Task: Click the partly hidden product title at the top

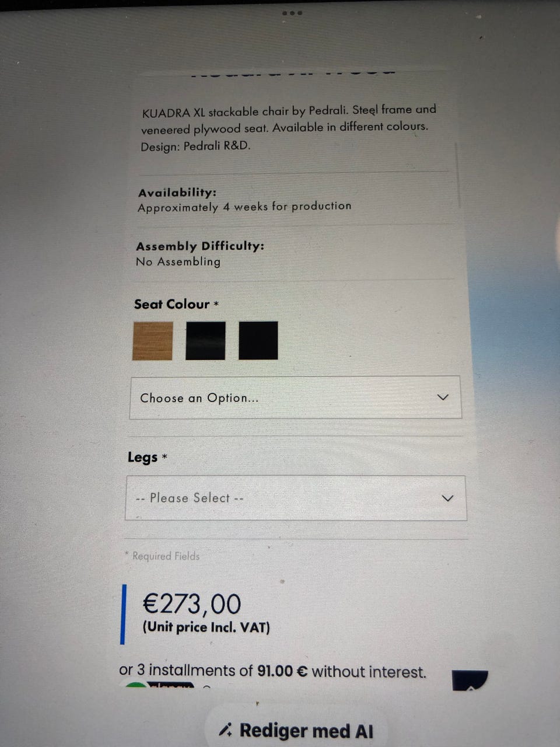Action: (293, 72)
